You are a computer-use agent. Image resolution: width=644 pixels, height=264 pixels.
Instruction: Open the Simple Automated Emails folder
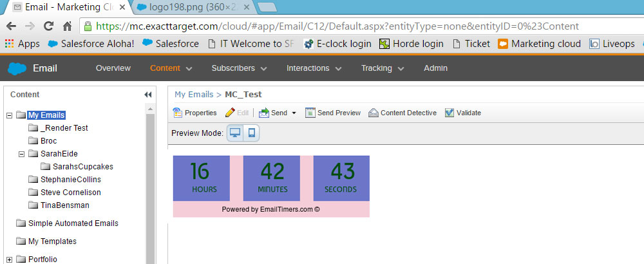pos(73,223)
